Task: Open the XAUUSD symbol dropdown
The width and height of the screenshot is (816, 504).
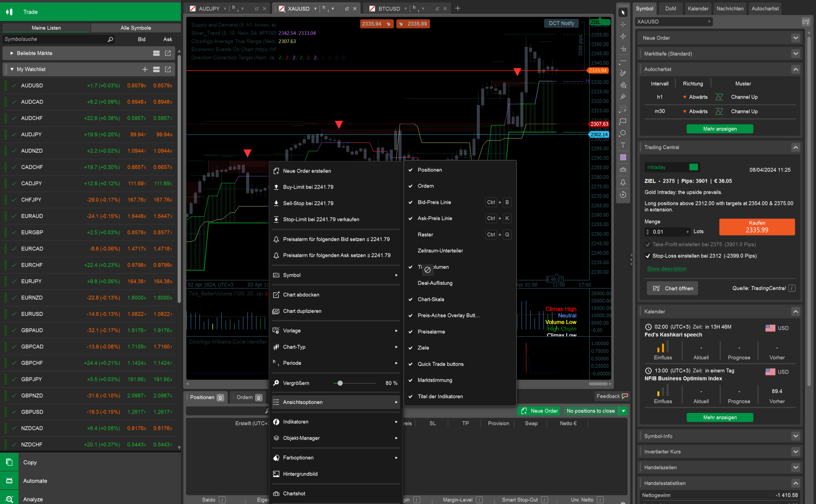Action: pos(673,22)
